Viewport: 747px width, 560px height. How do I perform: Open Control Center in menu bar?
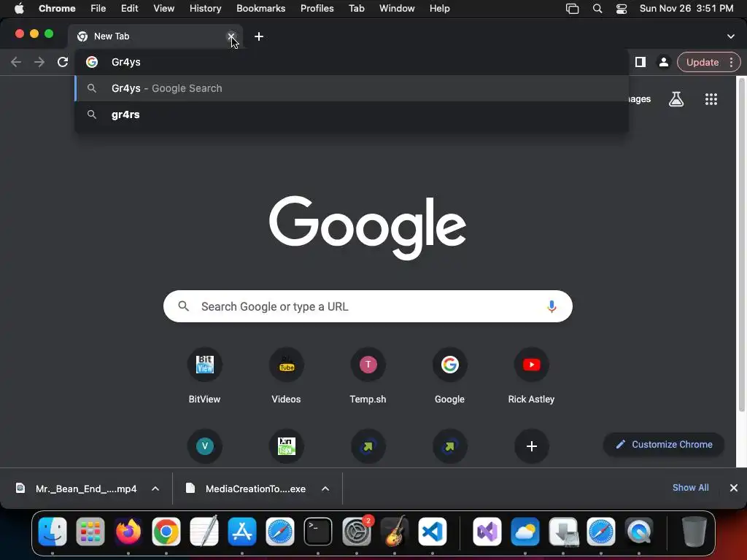pyautogui.click(x=622, y=9)
